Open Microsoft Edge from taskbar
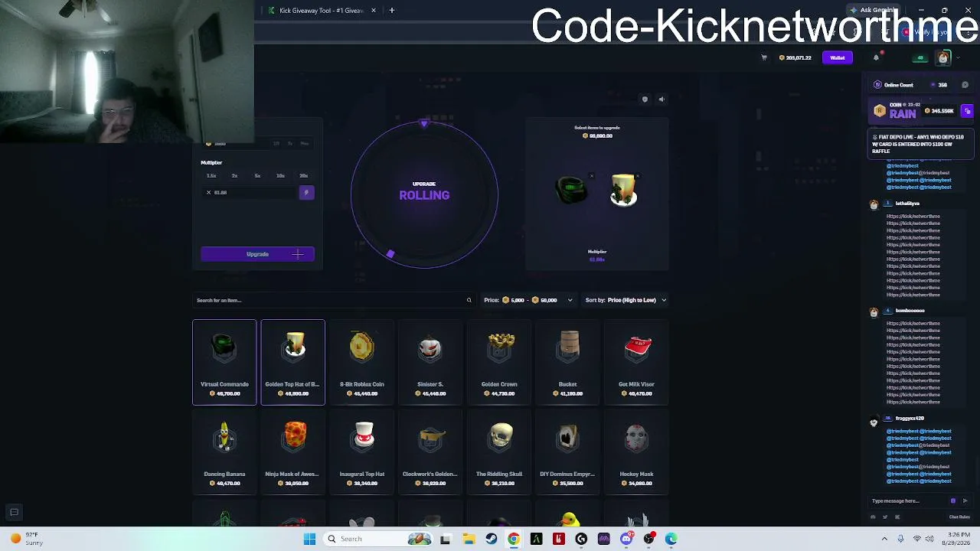This screenshot has height=551, width=980. click(x=671, y=539)
